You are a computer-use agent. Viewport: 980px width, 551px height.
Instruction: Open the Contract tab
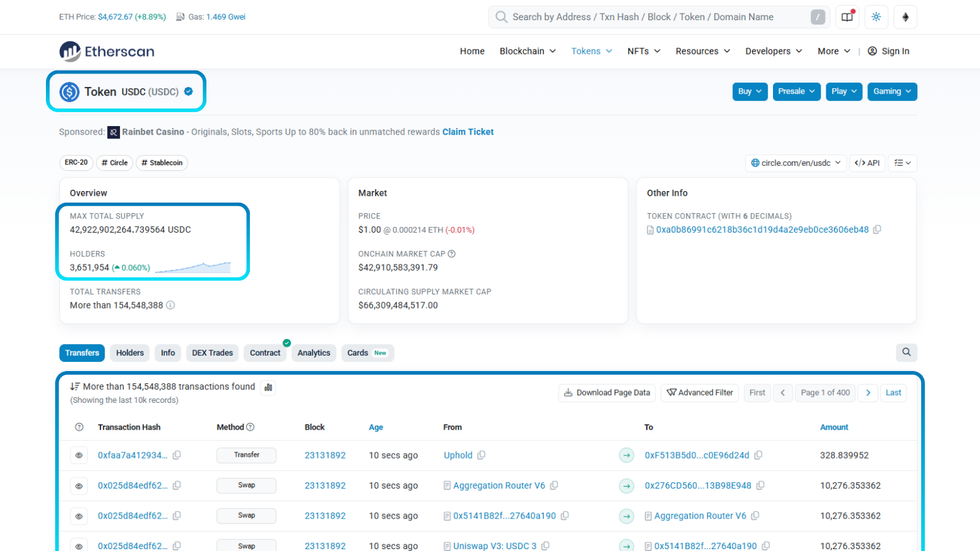click(265, 353)
